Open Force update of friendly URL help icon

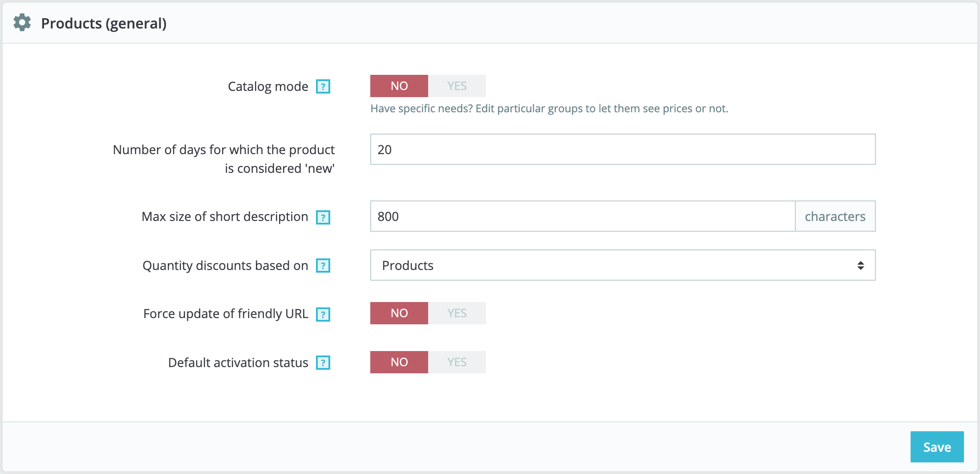pyautogui.click(x=323, y=315)
